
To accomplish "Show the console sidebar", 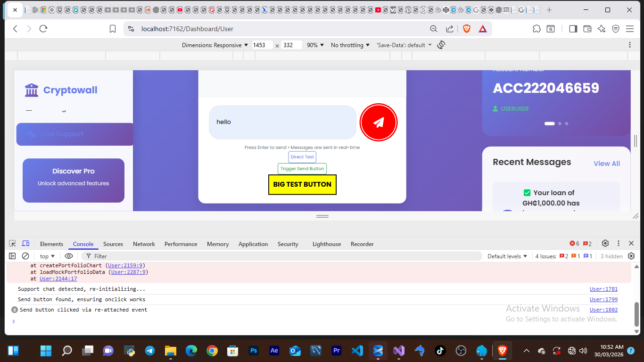I will [12, 256].
